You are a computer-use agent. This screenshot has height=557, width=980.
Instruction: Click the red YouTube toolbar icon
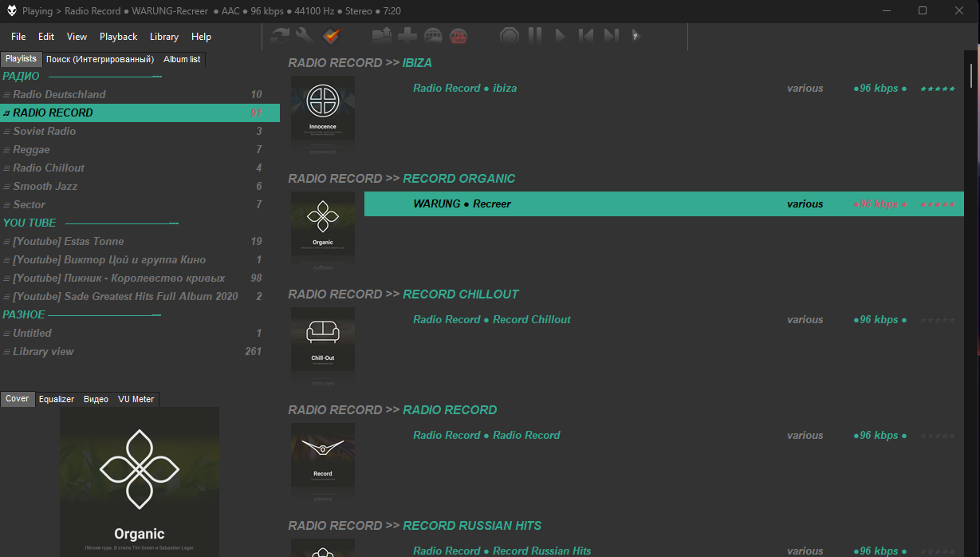click(459, 35)
